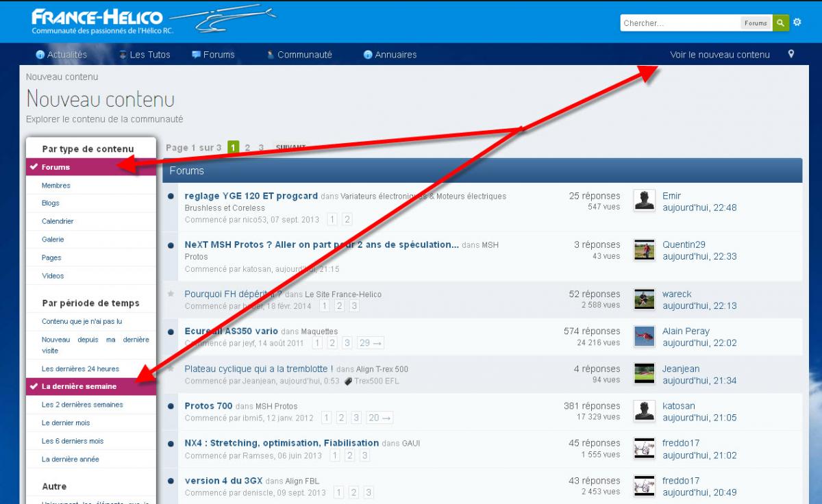
Task: Click the France-Helico site logo
Action: click(x=154, y=21)
